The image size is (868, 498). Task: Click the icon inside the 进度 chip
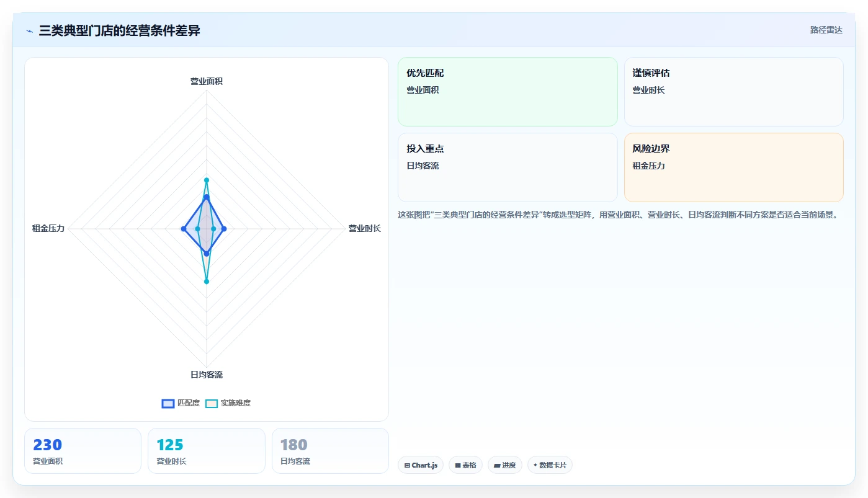click(497, 465)
